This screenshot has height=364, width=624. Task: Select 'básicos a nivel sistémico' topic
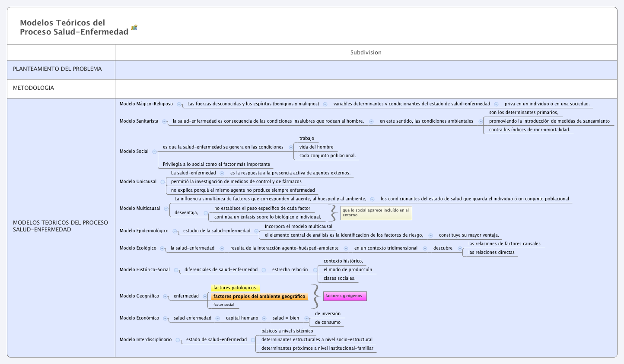pos(287,331)
